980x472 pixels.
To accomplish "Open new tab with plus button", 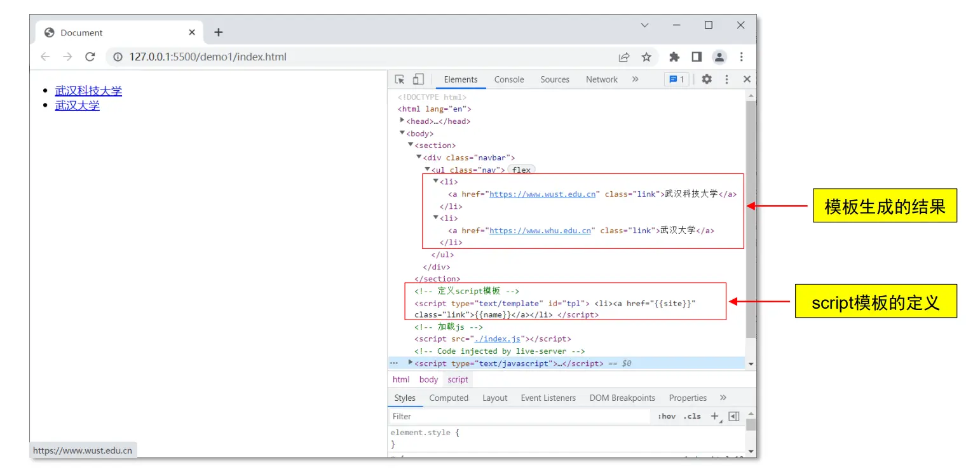I will [x=219, y=32].
